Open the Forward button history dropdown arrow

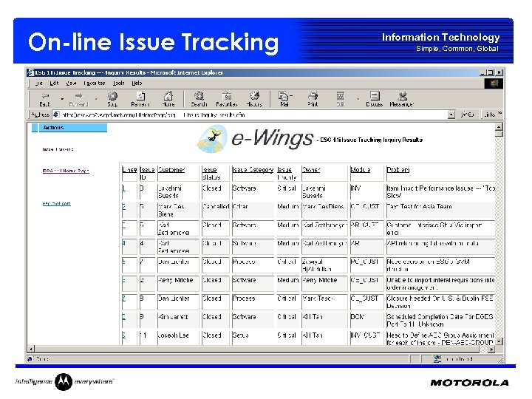[96, 99]
